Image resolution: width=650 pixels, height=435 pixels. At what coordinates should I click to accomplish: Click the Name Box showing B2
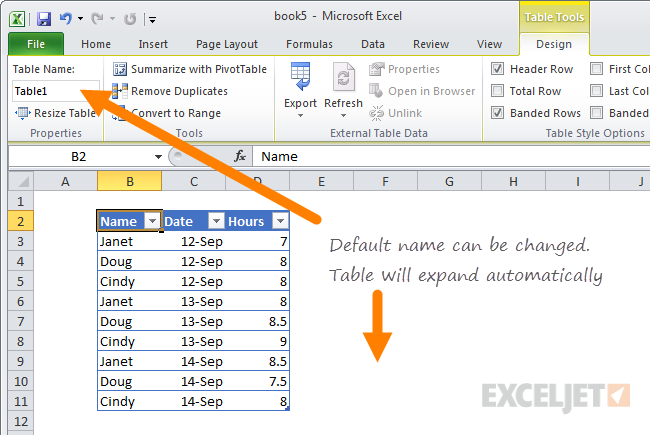coord(79,156)
